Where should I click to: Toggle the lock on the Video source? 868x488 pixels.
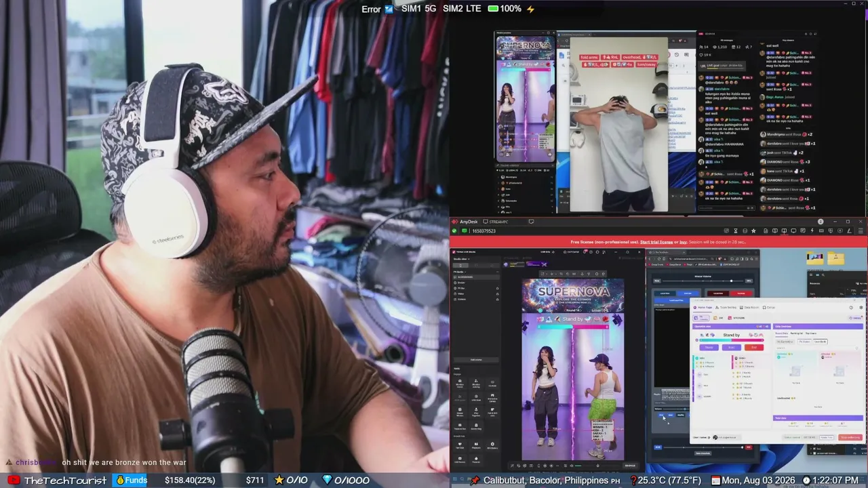(497, 293)
